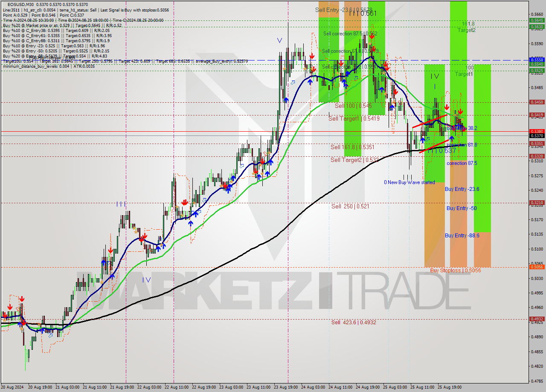Click the 'Sell 100 | 0.545' label
Viewport: 546px width, 392px height.
coord(353,106)
